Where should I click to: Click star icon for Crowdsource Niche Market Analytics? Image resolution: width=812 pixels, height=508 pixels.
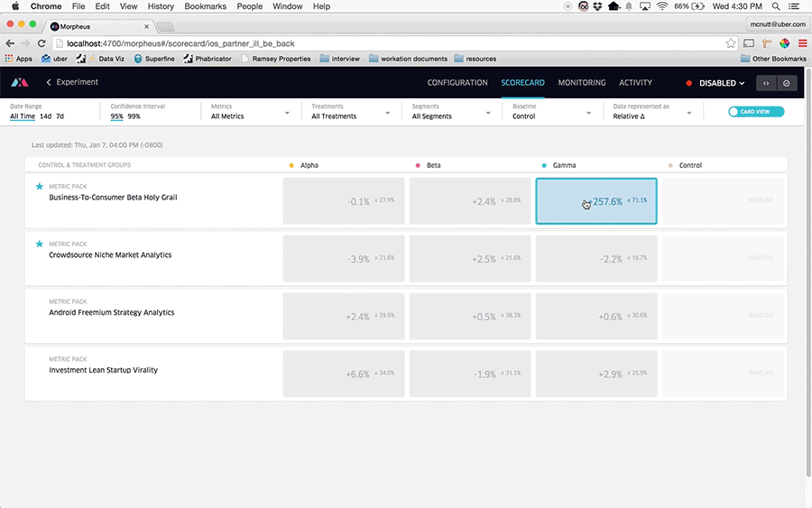pyautogui.click(x=39, y=245)
